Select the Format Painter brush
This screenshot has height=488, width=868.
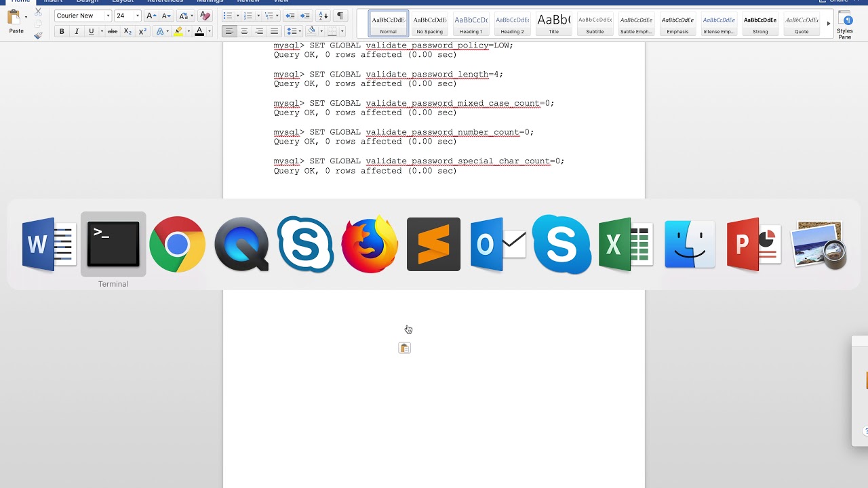(x=38, y=35)
